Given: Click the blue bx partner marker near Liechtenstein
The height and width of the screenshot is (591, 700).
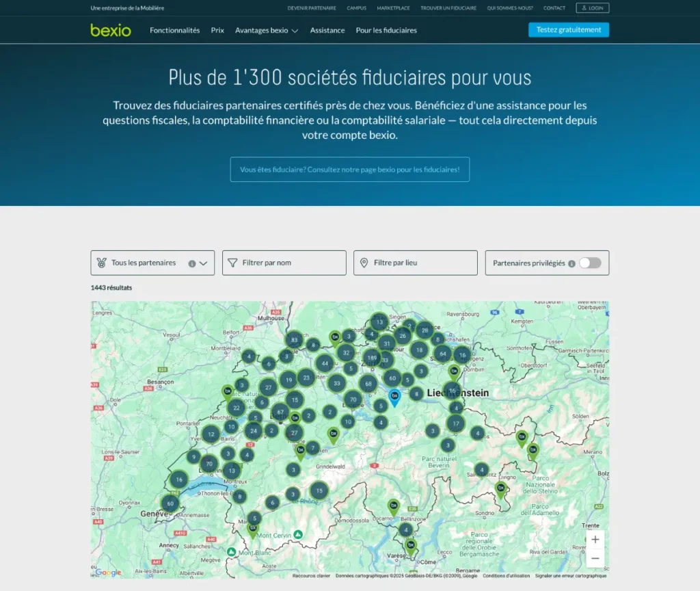Looking at the screenshot, I should pos(394,395).
